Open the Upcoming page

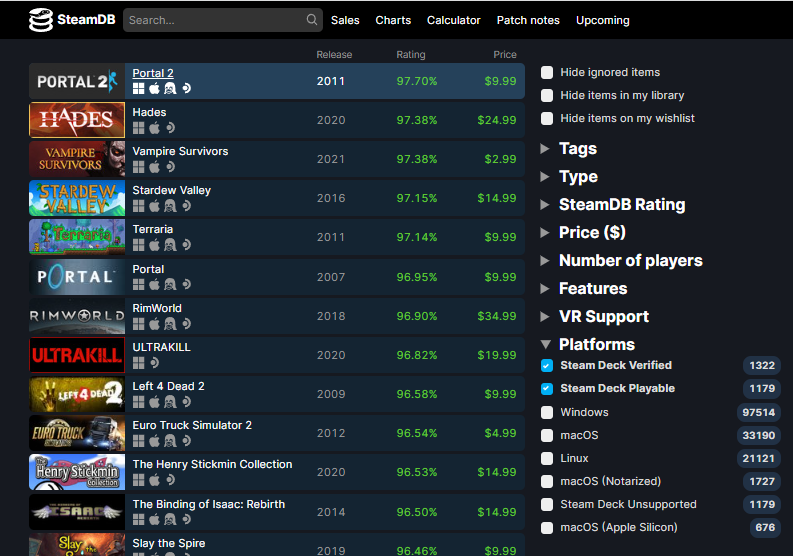pos(602,20)
